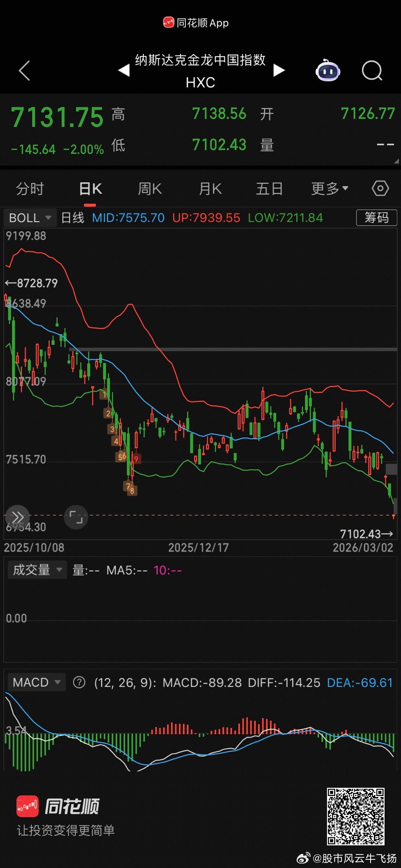Viewport: 401px width, 868px height.
Task: Tap the LOW:7211.84 Bollinger value
Action: [x=286, y=218]
